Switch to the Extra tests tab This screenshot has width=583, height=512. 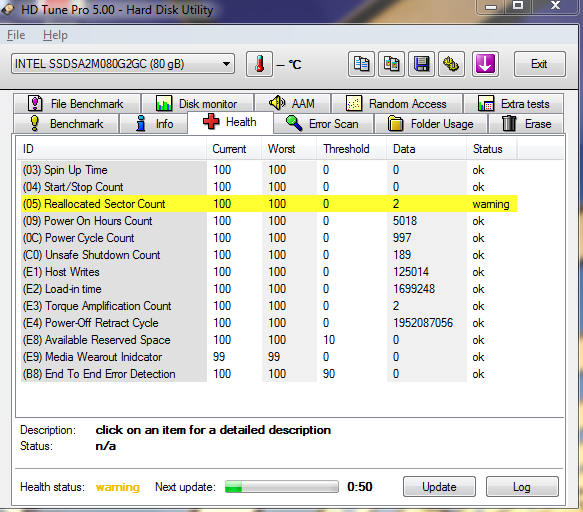click(513, 103)
